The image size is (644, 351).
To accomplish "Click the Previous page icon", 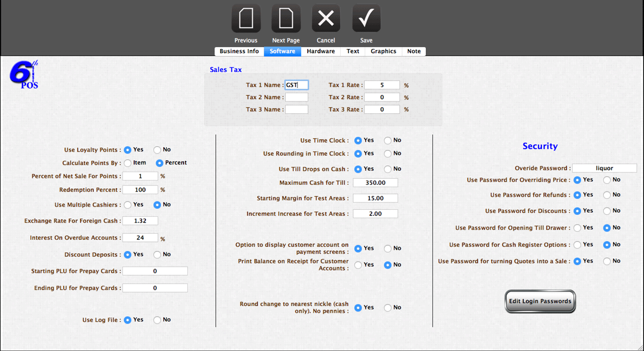I will (246, 19).
